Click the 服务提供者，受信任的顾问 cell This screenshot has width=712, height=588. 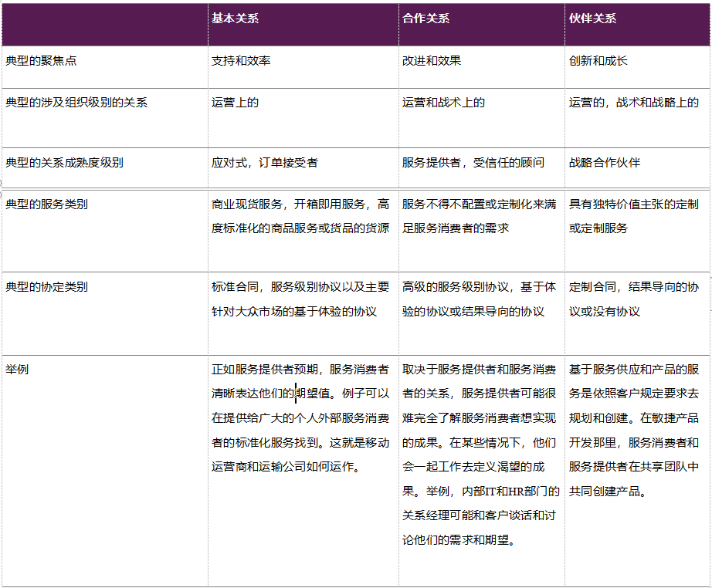[x=473, y=162]
